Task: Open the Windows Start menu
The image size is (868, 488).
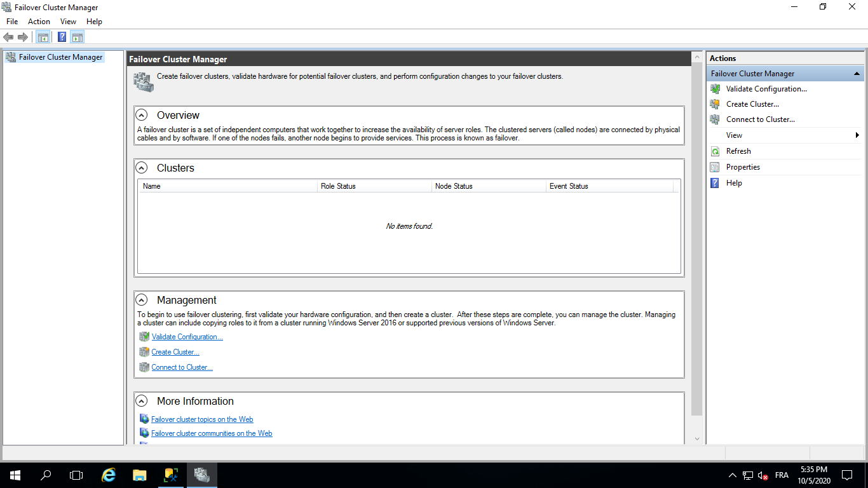Action: 15,475
